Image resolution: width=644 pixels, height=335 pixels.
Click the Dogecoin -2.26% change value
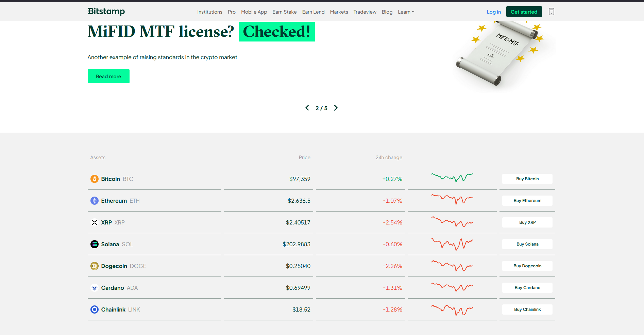pos(392,266)
